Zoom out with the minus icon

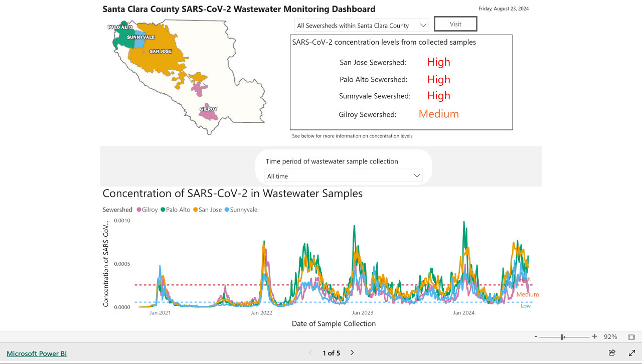click(536, 337)
